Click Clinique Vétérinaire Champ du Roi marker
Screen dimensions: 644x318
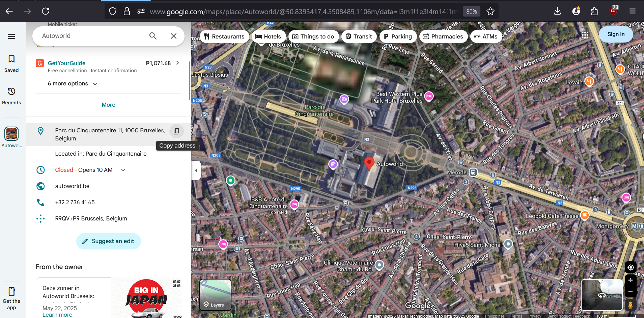(380, 265)
